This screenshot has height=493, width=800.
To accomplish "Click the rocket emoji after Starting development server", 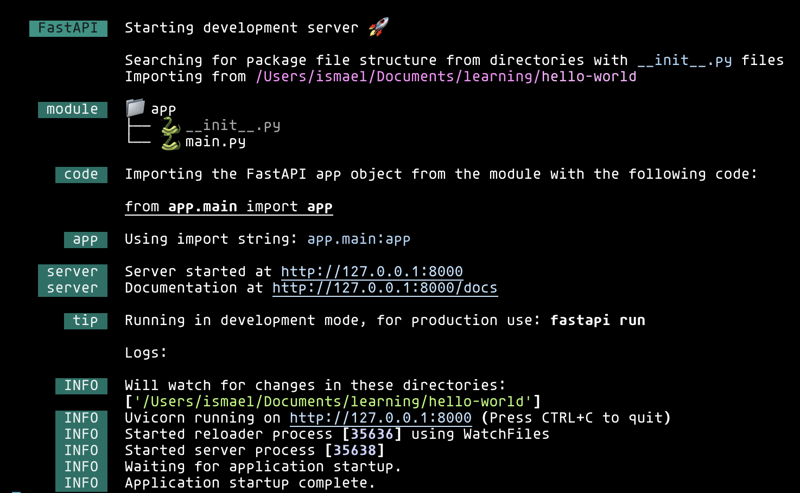I will [x=378, y=27].
